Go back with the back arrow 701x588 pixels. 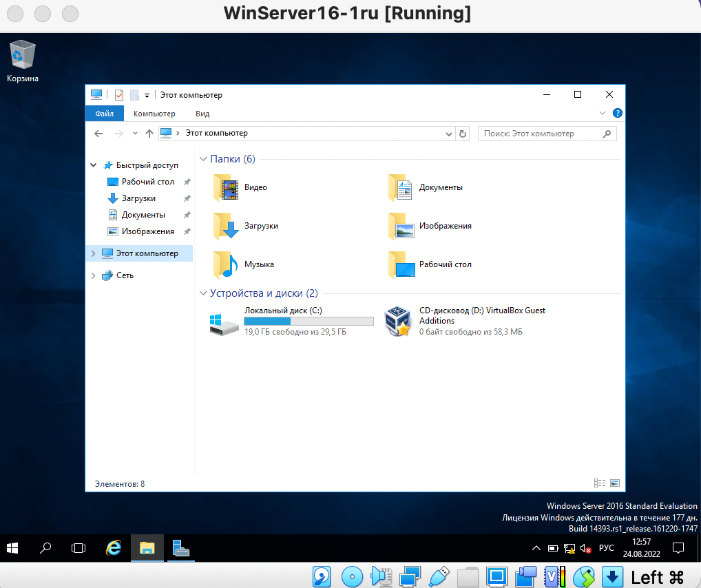pyautogui.click(x=98, y=134)
